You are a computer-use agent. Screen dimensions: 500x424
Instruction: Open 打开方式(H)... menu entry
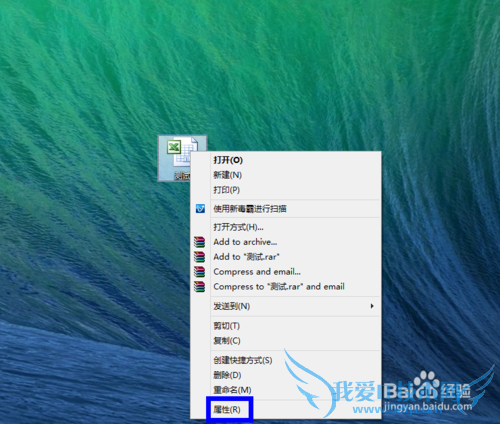click(x=286, y=227)
